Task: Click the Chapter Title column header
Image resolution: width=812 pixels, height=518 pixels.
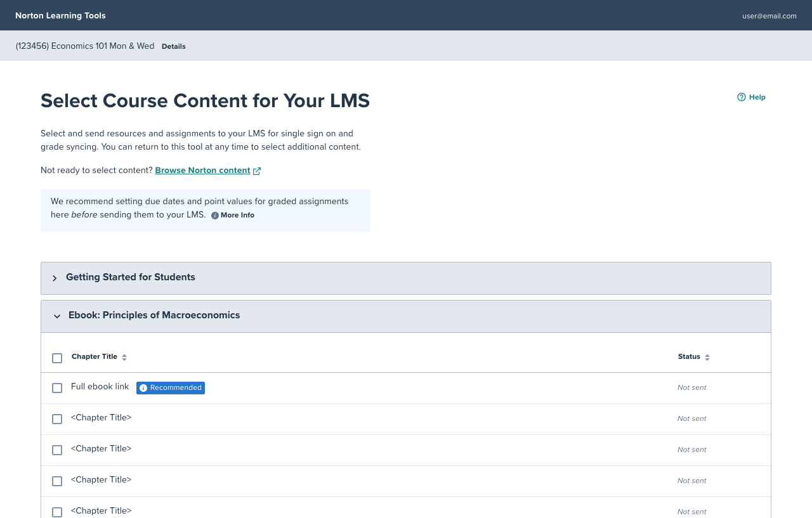Action: pos(95,356)
